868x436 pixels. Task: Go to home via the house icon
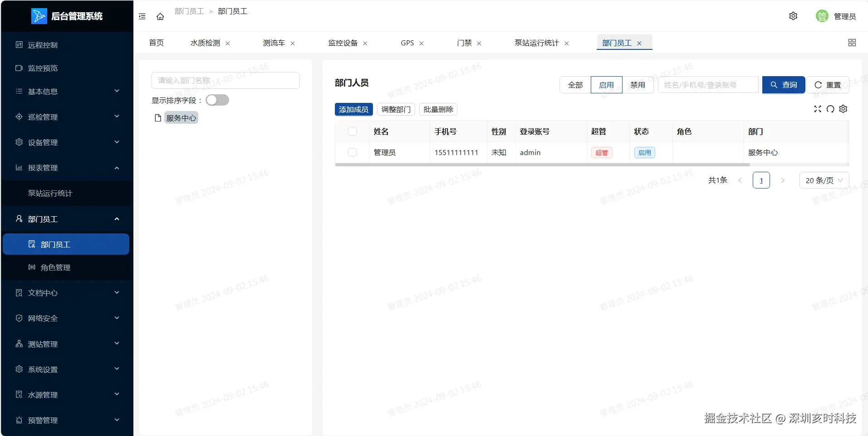[x=160, y=16]
